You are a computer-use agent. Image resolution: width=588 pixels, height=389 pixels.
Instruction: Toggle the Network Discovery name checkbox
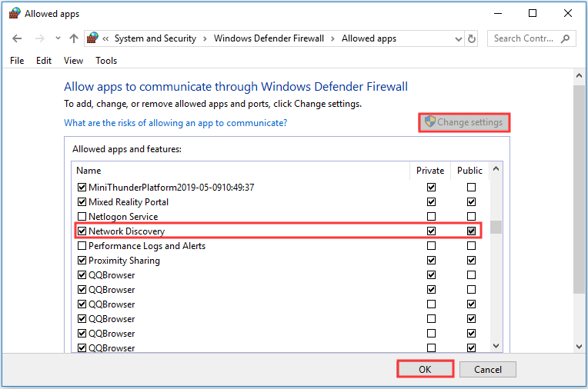[x=82, y=231]
